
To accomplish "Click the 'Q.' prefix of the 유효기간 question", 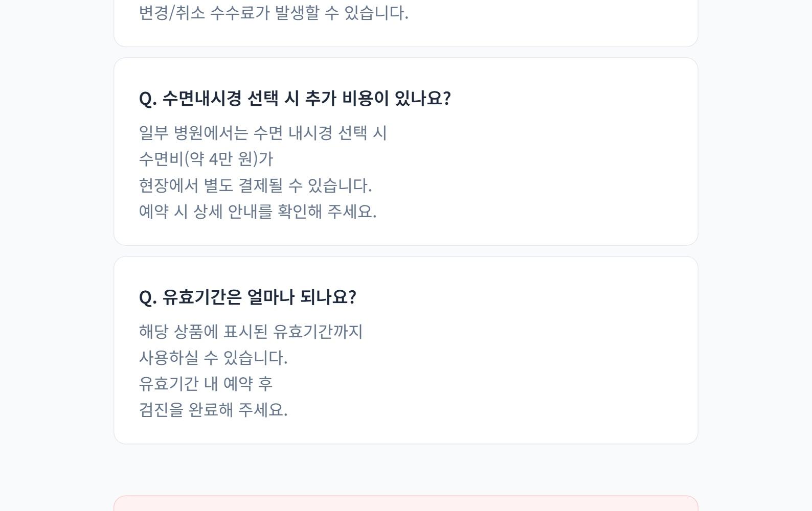I will 148,297.
